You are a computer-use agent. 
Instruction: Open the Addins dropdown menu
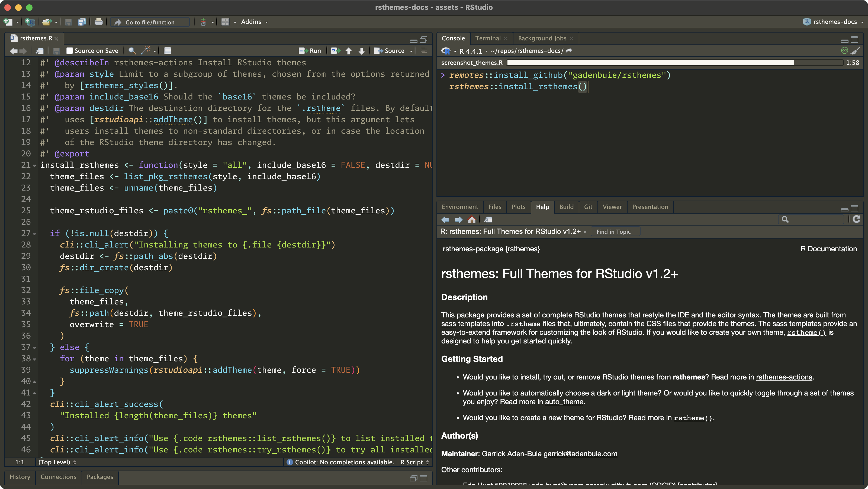(x=254, y=22)
